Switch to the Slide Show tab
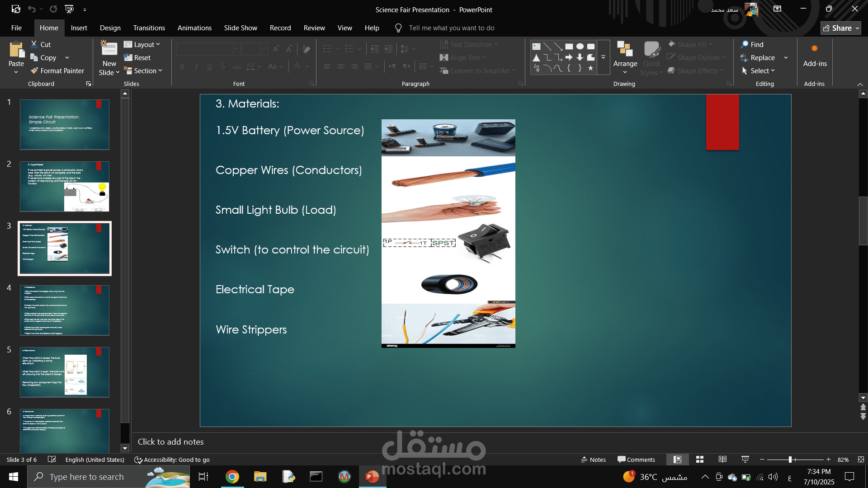This screenshot has width=868, height=488. [x=241, y=28]
